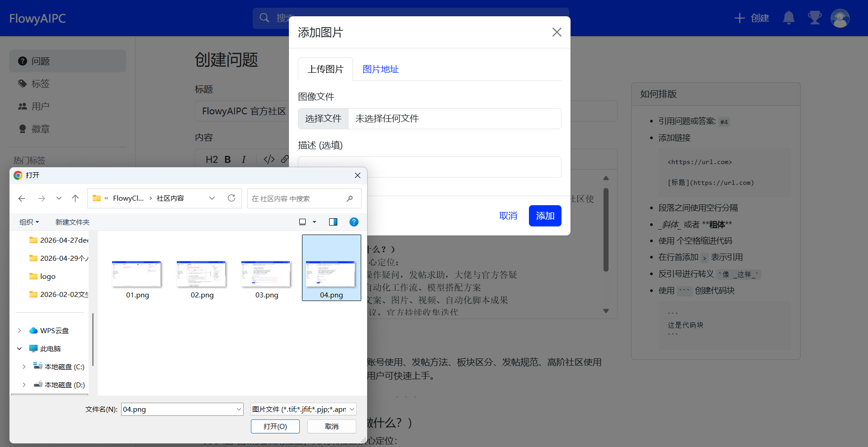
Task: Go forward in the file dialog
Action: point(42,198)
